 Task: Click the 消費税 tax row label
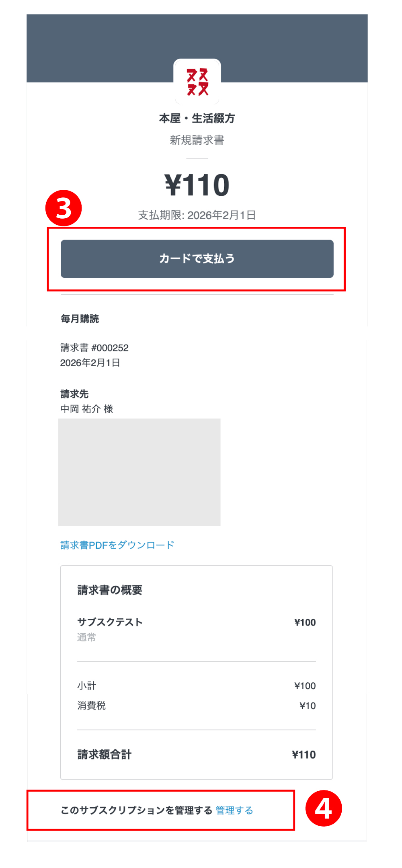click(x=91, y=706)
